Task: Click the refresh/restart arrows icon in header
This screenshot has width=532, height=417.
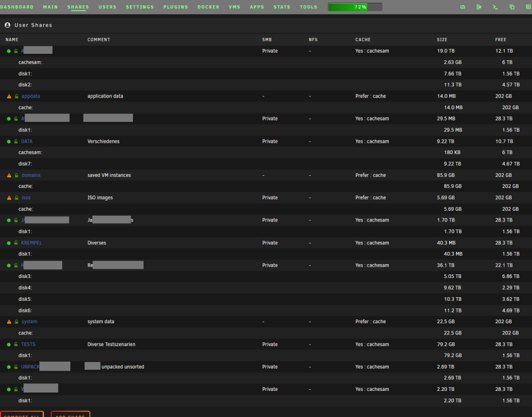Action: 462,7
